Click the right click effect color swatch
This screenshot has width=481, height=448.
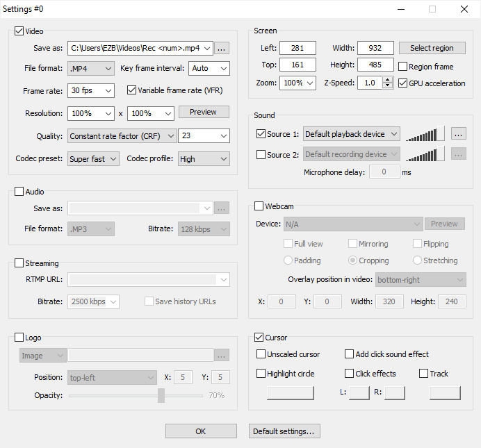click(x=395, y=393)
